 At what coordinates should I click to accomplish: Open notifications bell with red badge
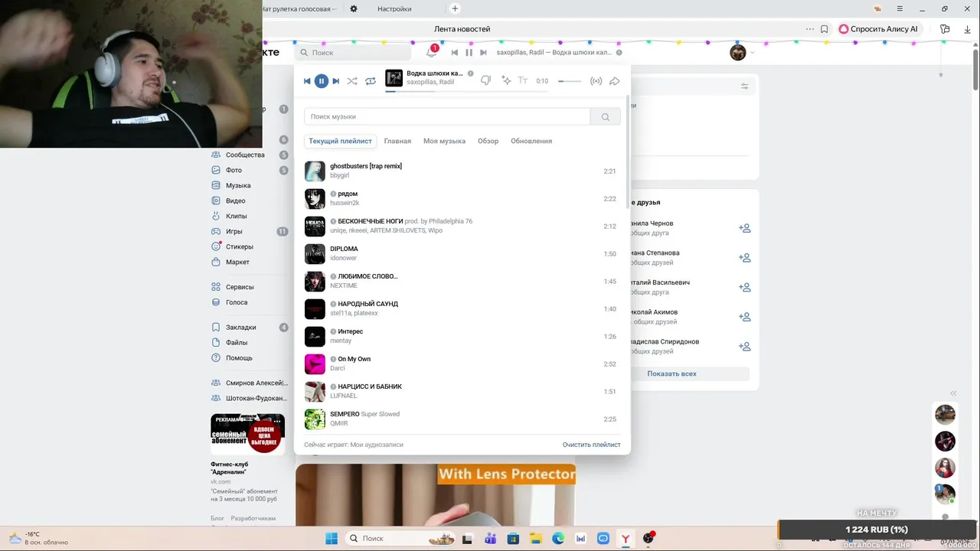point(432,52)
